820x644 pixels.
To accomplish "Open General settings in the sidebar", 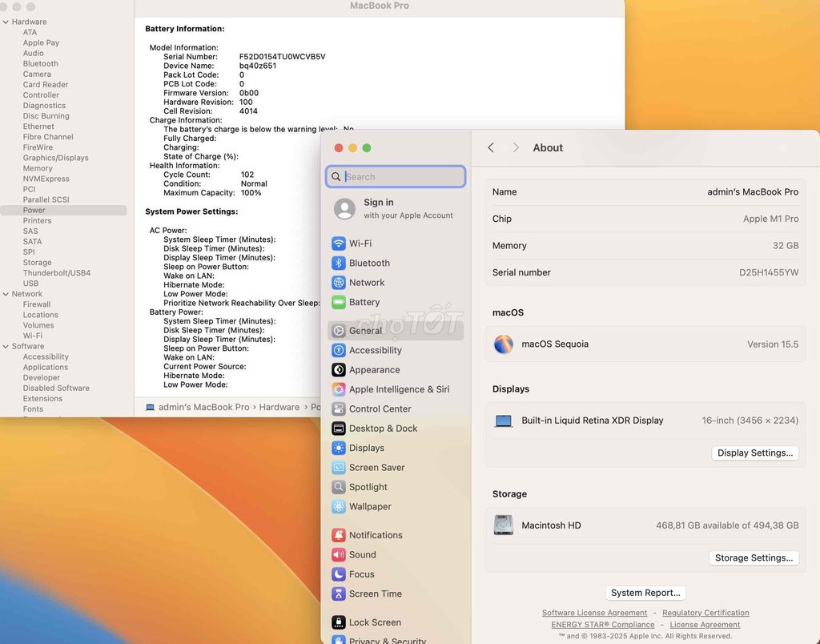I will 396,331.
